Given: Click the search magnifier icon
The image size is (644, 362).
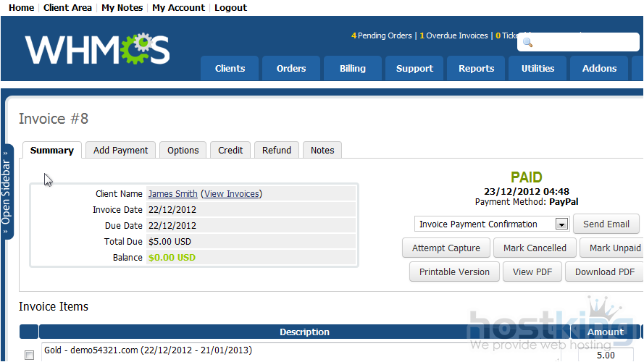Looking at the screenshot, I should coord(527,43).
